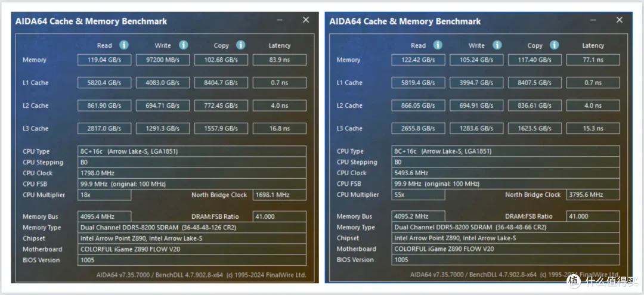Select L2 Cache Read 866.05 GB/s value
This screenshot has height=295, width=644.
(x=418, y=106)
